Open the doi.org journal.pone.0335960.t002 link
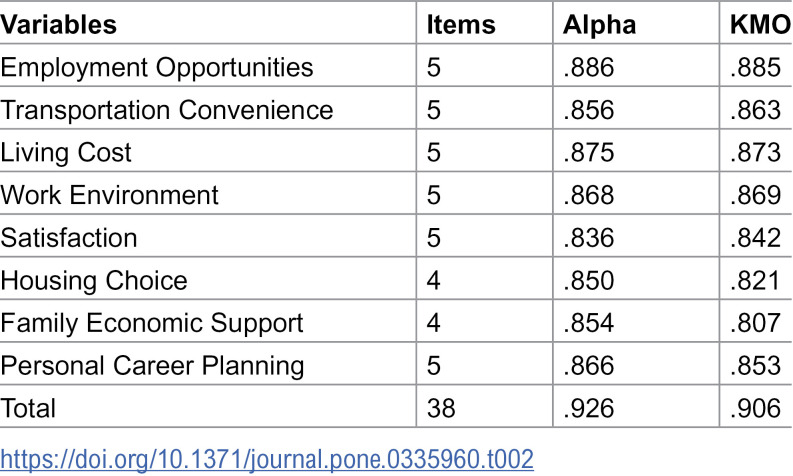The image size is (793, 476). (x=267, y=459)
